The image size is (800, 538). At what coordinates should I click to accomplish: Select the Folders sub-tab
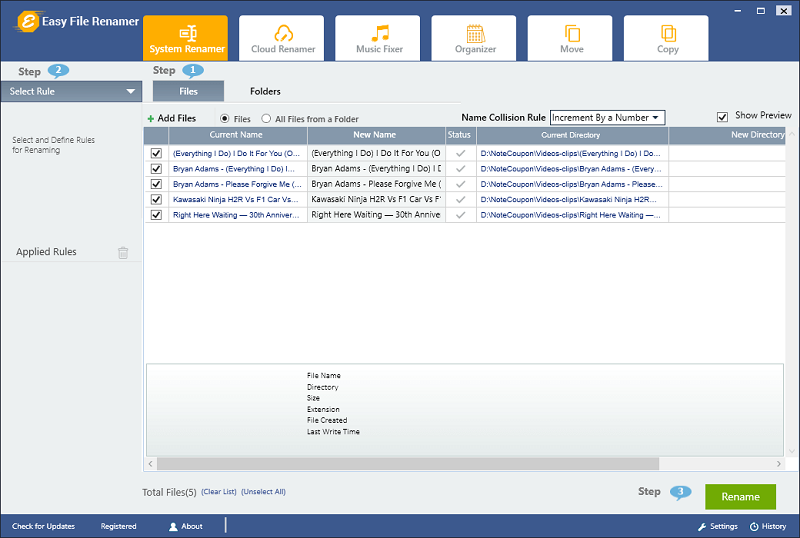pos(265,91)
